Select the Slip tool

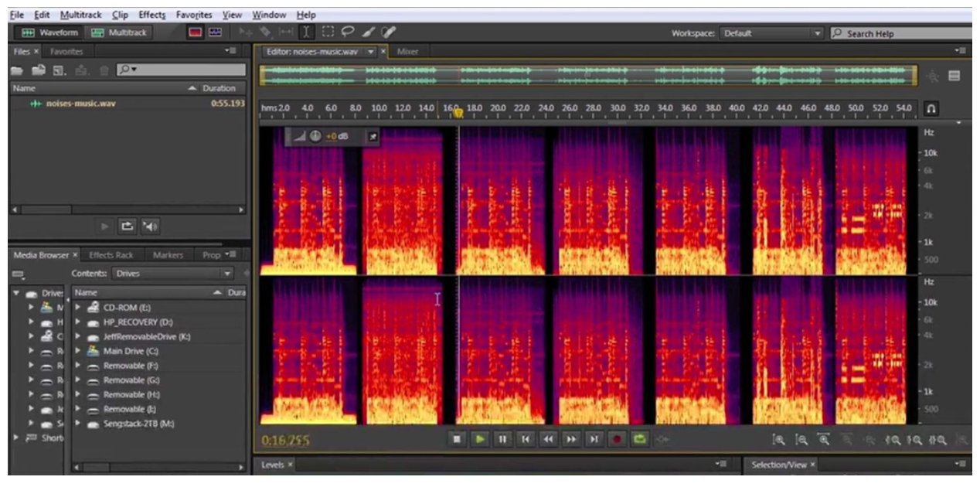[x=285, y=33]
